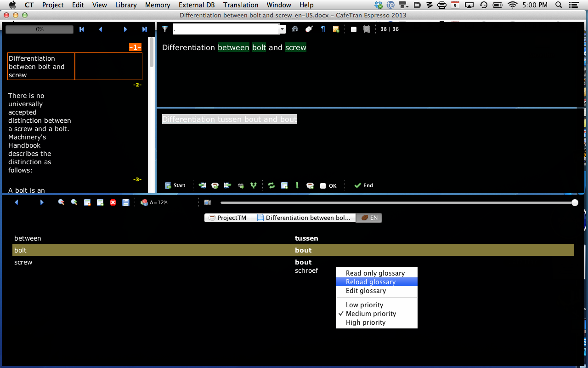The width and height of the screenshot is (588, 368).
Task: Click the green circular arrows refresh icon
Action: click(x=271, y=185)
